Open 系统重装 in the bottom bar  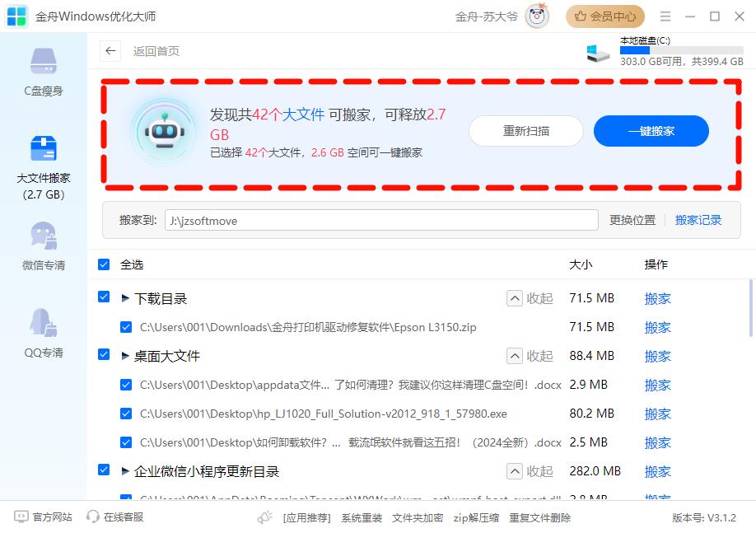click(x=362, y=517)
